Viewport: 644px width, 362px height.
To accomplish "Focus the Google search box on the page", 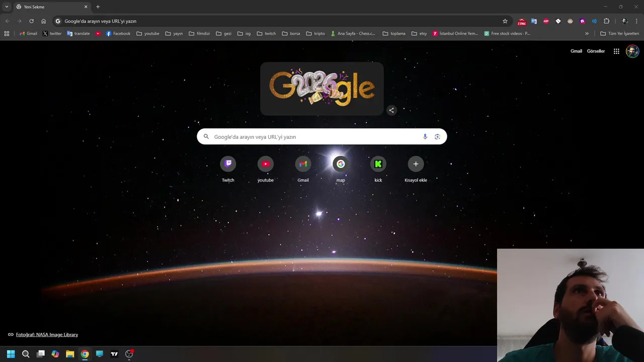I will (322, 137).
